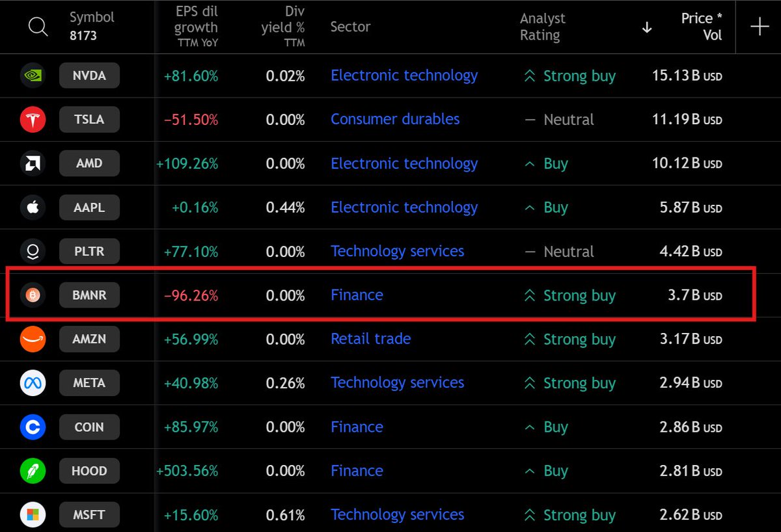Sort by Analyst Rating column header
The width and height of the screenshot is (781, 532).
pos(543,27)
